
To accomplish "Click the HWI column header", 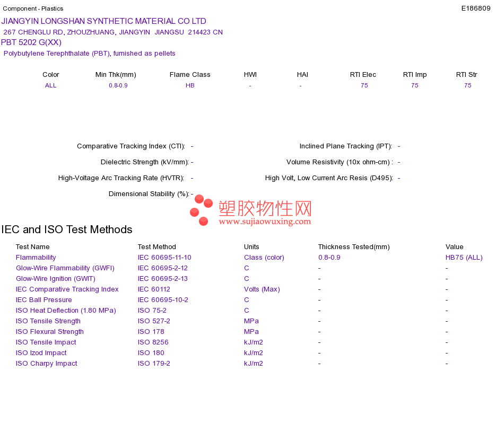I will 250,75.
